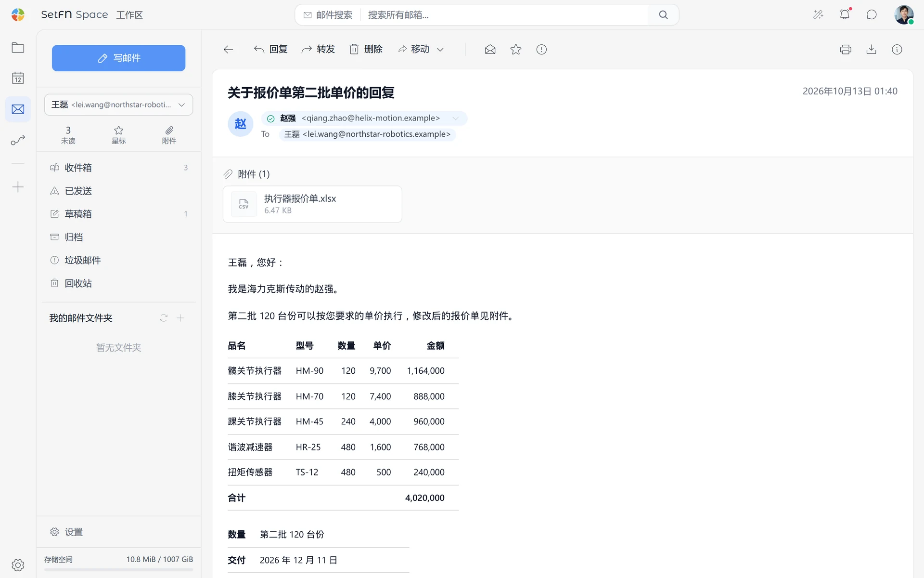The width and height of the screenshot is (924, 578).
Task: Filter by 附件 messages with attachments
Action: (169, 135)
